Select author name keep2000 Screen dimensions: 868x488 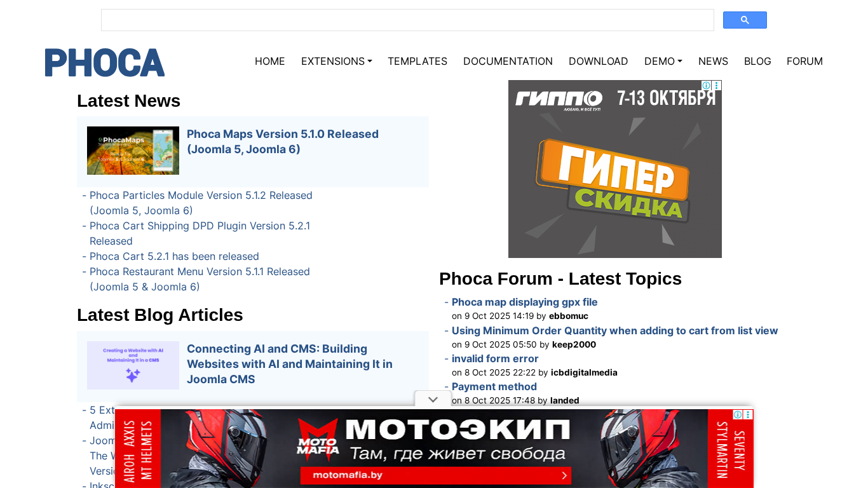[x=574, y=344]
